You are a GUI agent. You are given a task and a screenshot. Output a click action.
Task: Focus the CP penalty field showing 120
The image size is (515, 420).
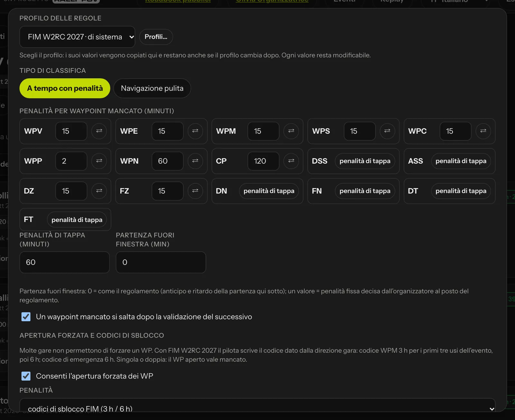[263, 161]
